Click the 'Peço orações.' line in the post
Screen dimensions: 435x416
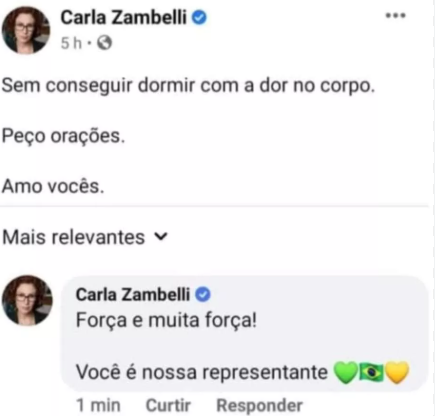[63, 136]
